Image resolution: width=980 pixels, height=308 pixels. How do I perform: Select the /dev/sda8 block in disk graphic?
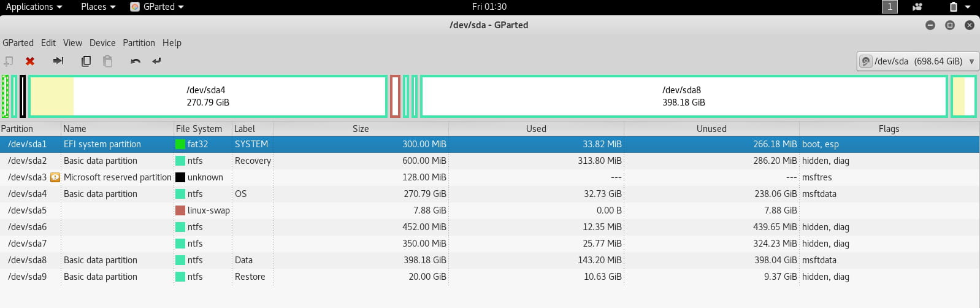(684, 96)
